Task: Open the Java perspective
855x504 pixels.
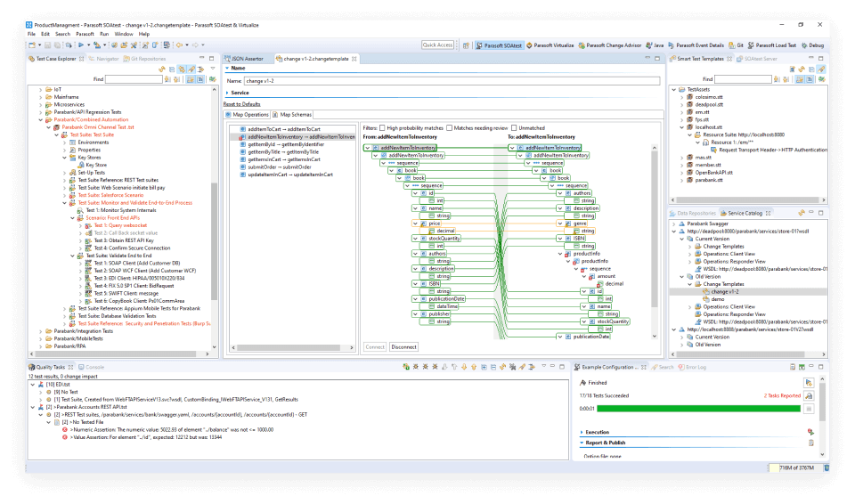Action: 655,45
